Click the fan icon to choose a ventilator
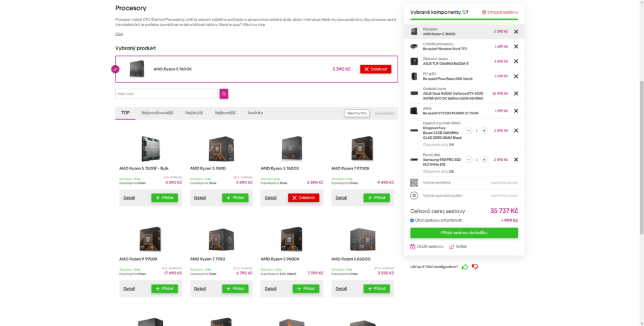644x326 pixels. tap(414, 183)
